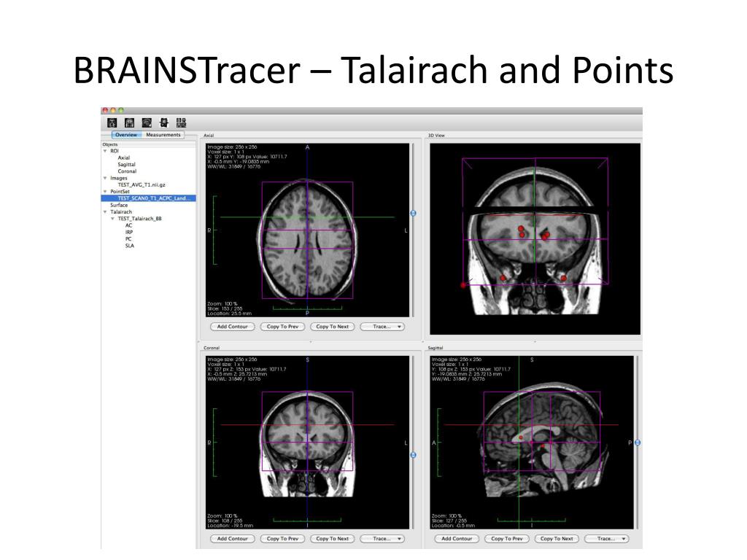The height and width of the screenshot is (560, 747).
Task: Click Copy To Prev under the Coronal view
Action: click(x=282, y=539)
